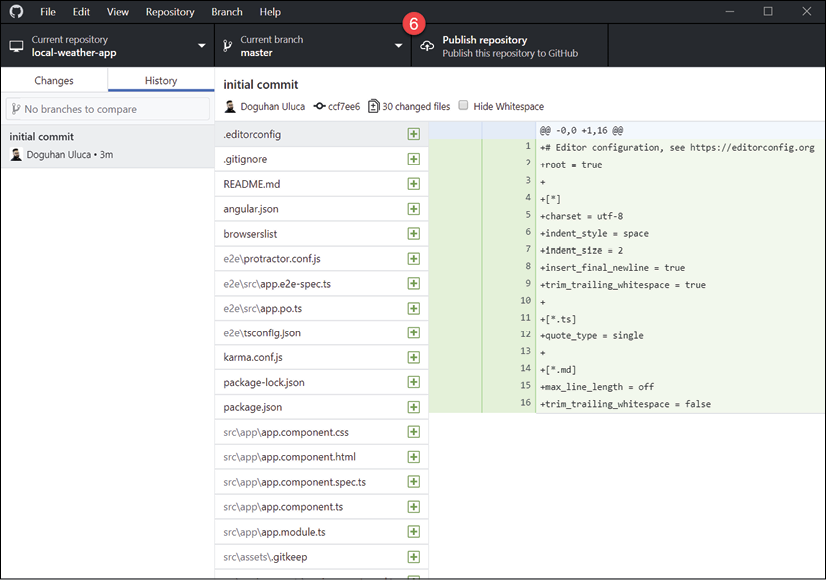Select the e2e\tsconfig.json file
Image resolution: width=826 pixels, height=580 pixels.
coord(321,333)
